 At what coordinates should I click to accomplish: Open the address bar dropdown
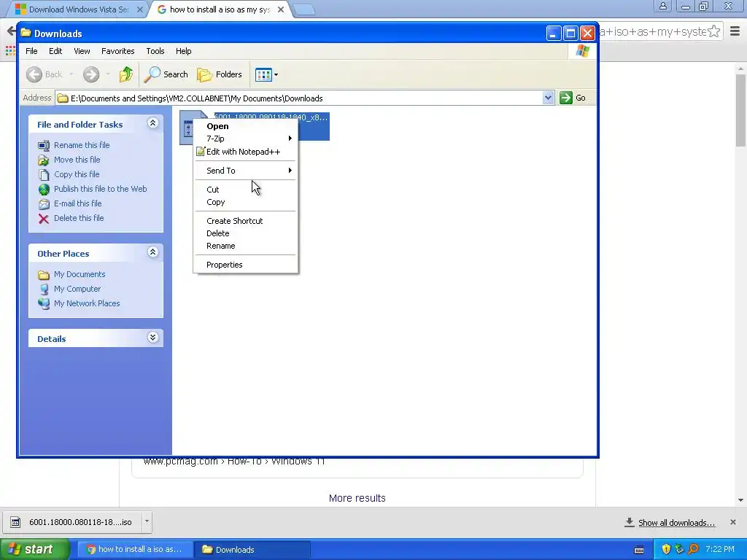(x=548, y=98)
